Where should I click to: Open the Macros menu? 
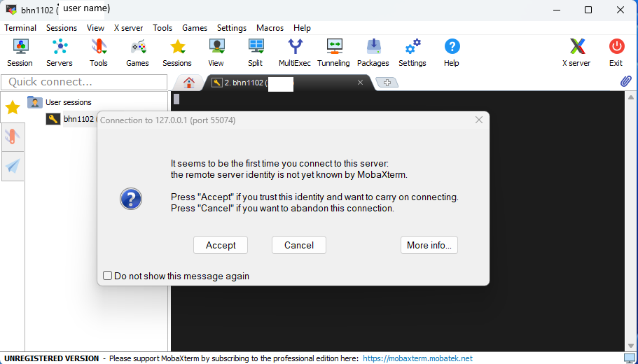(x=270, y=28)
